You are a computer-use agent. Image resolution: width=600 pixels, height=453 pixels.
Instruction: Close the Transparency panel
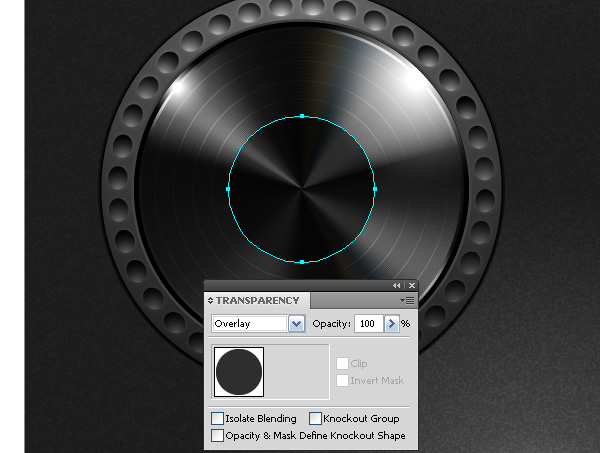pos(412,285)
